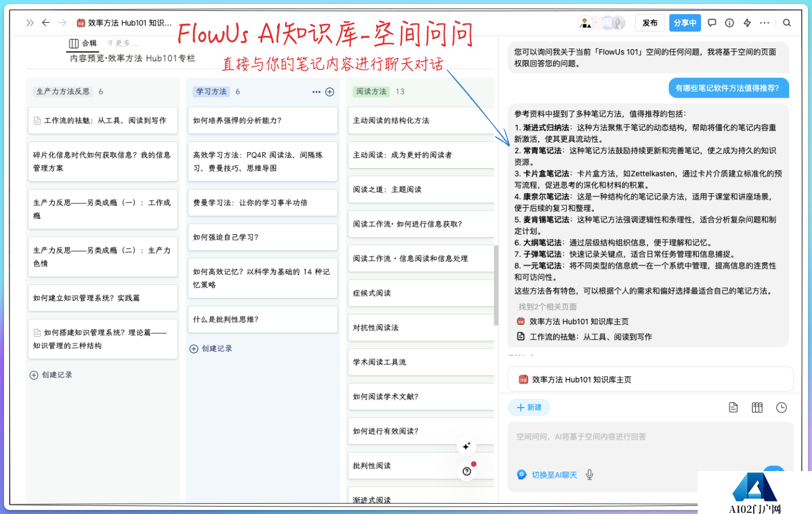Click the blue 分享中 share button

pos(685,23)
